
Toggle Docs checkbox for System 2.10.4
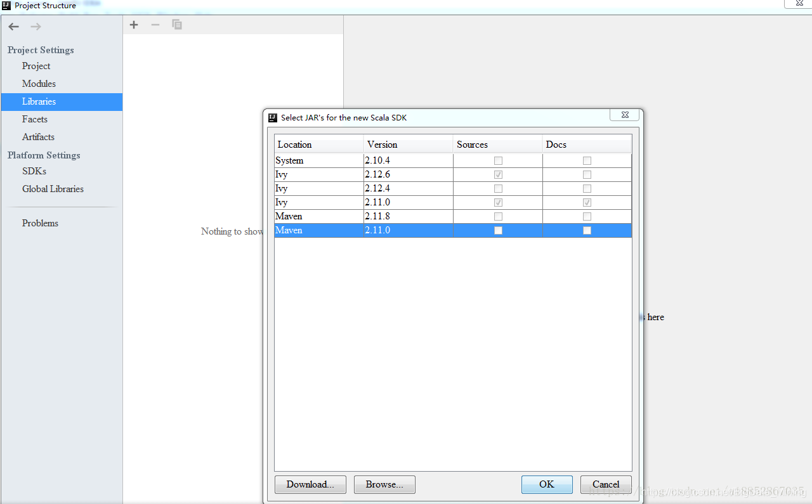[x=587, y=161]
